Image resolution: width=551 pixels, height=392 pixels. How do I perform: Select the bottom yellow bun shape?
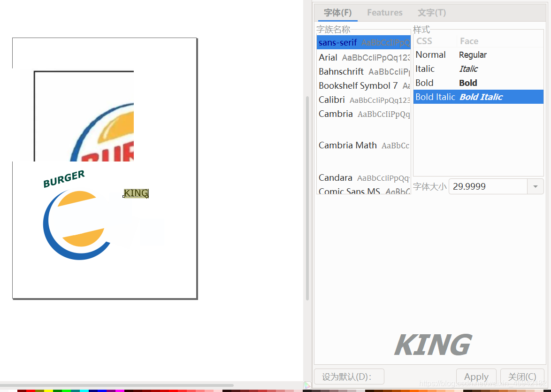pyautogui.click(x=84, y=238)
